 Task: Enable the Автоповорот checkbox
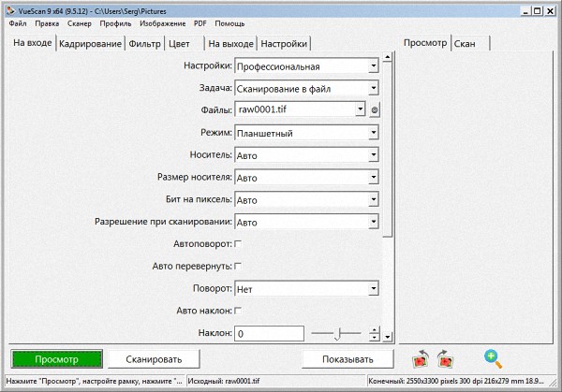click(237, 244)
